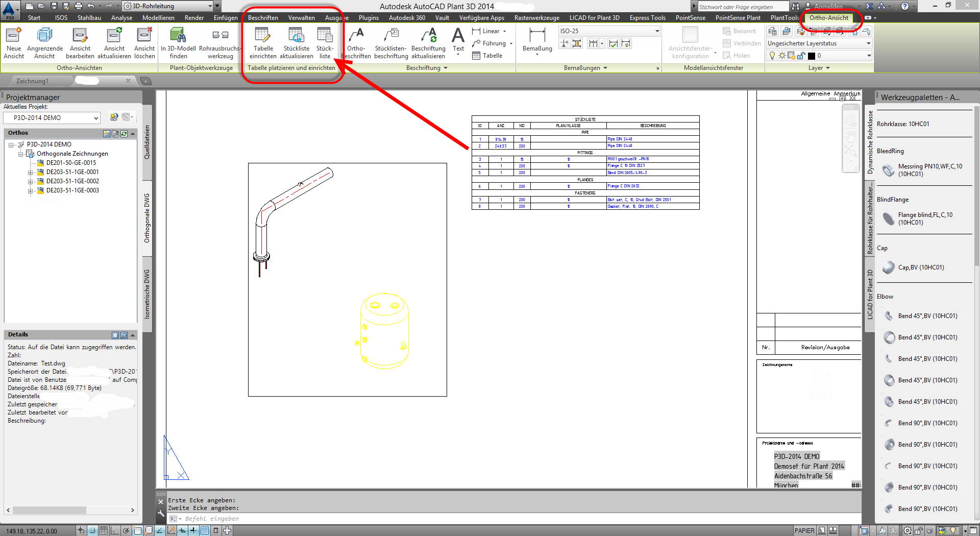This screenshot has width=980, height=536.
Task: Click In 3D-Modell finden
Action: click(178, 43)
